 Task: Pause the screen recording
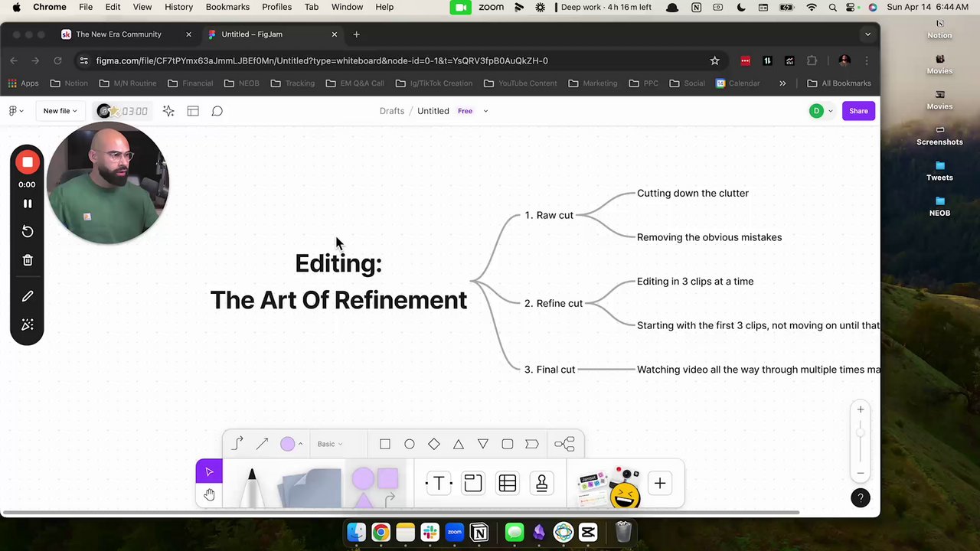click(x=28, y=204)
